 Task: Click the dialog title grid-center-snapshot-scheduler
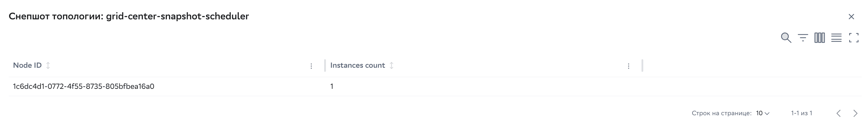click(177, 16)
